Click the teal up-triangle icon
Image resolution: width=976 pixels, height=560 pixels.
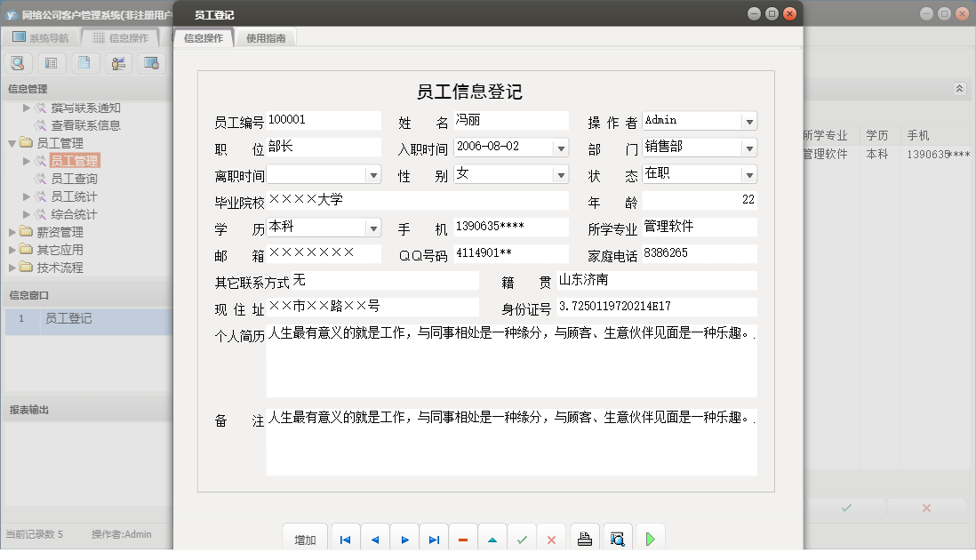(x=492, y=540)
